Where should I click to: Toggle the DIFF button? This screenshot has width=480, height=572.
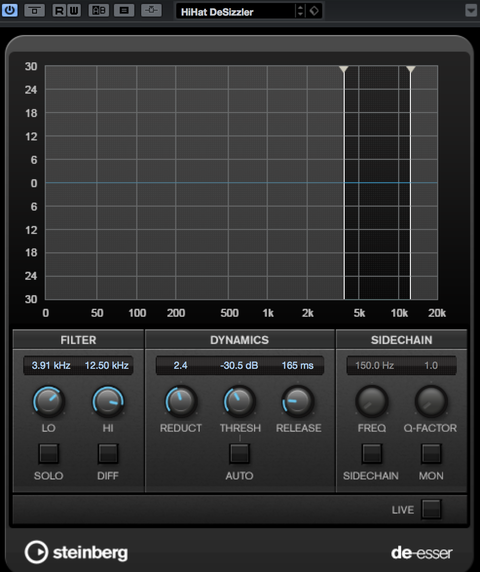pyautogui.click(x=108, y=453)
